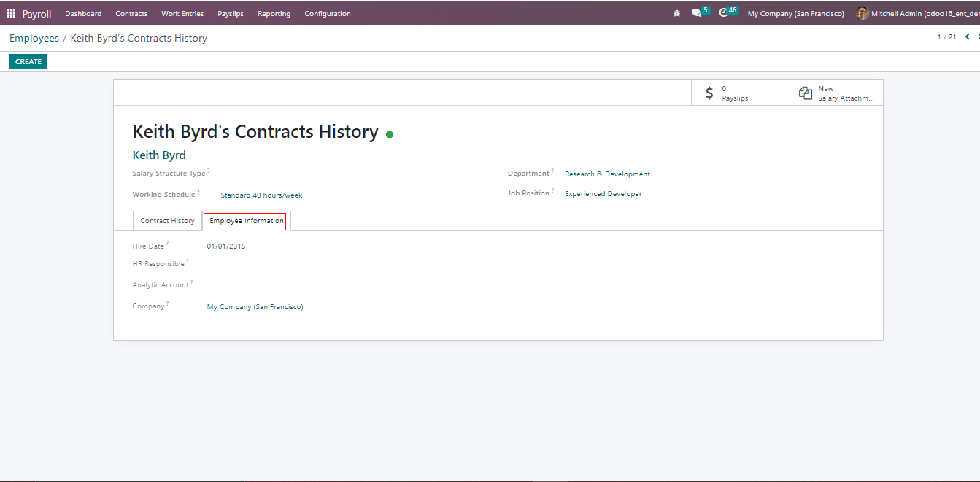This screenshot has height=482, width=980.
Task: Select the Employee Information tab
Action: [247, 221]
